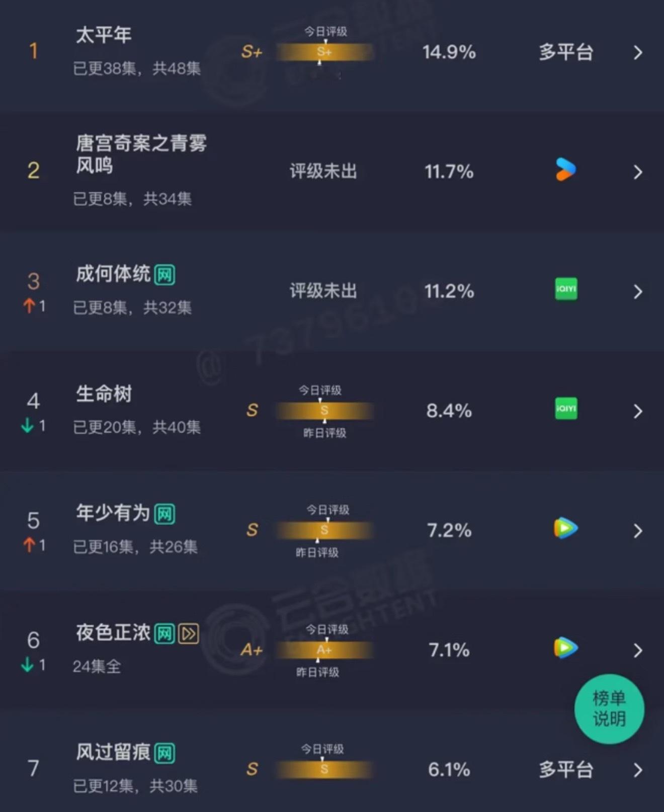Image resolution: width=664 pixels, height=812 pixels.
Task: Click the green 网 badge next to 成何体统
Action: tap(166, 274)
